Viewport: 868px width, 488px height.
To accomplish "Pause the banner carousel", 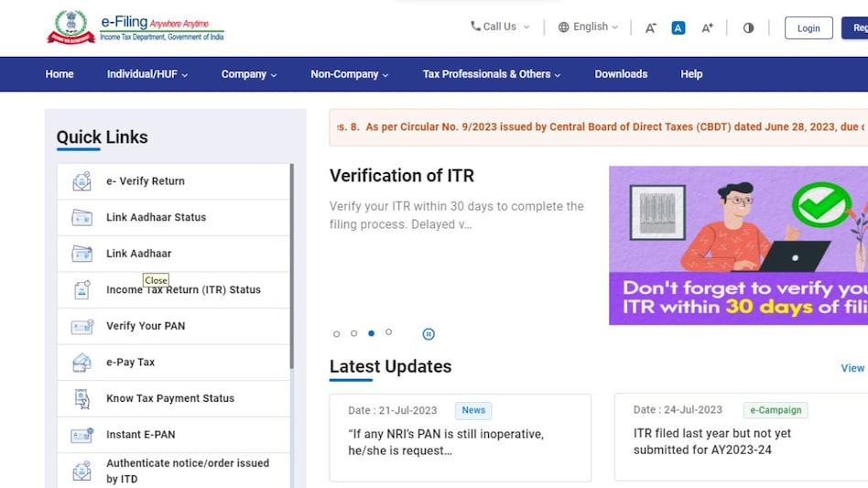I will [x=429, y=334].
